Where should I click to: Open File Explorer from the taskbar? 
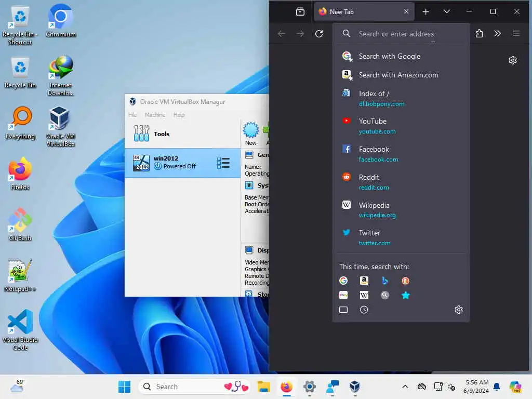point(263,387)
